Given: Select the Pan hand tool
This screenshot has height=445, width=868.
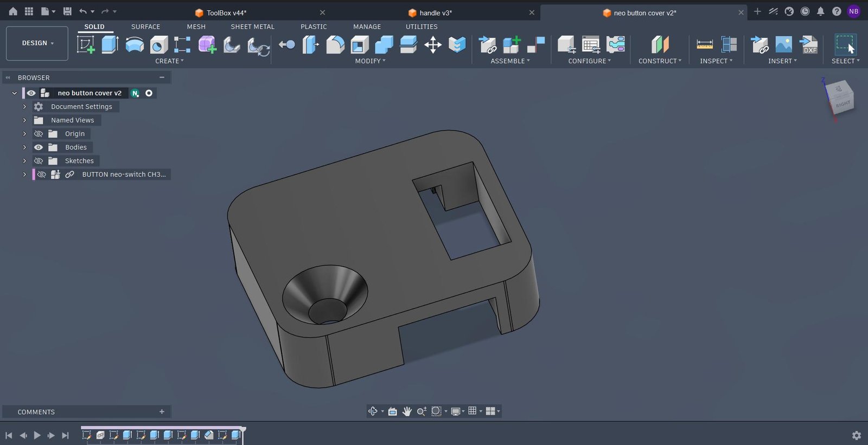Looking at the screenshot, I should (x=407, y=411).
